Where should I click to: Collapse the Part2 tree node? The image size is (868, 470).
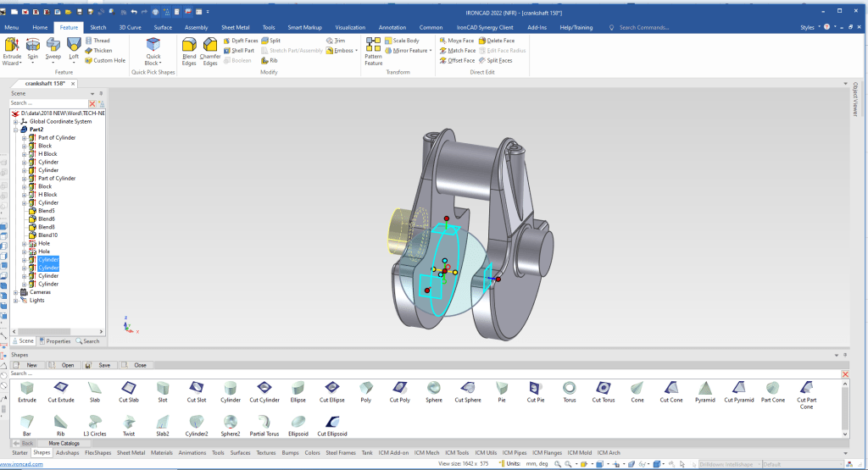coord(16,130)
